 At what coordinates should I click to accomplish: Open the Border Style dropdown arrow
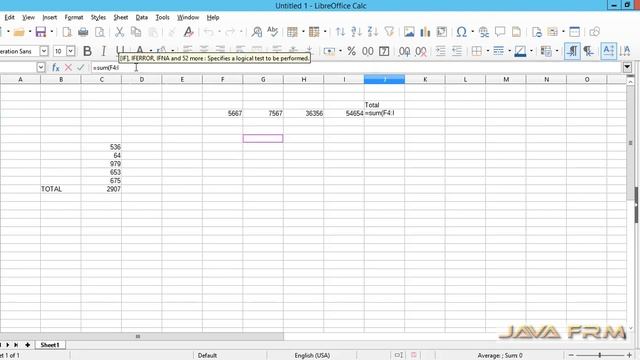tap(510, 51)
